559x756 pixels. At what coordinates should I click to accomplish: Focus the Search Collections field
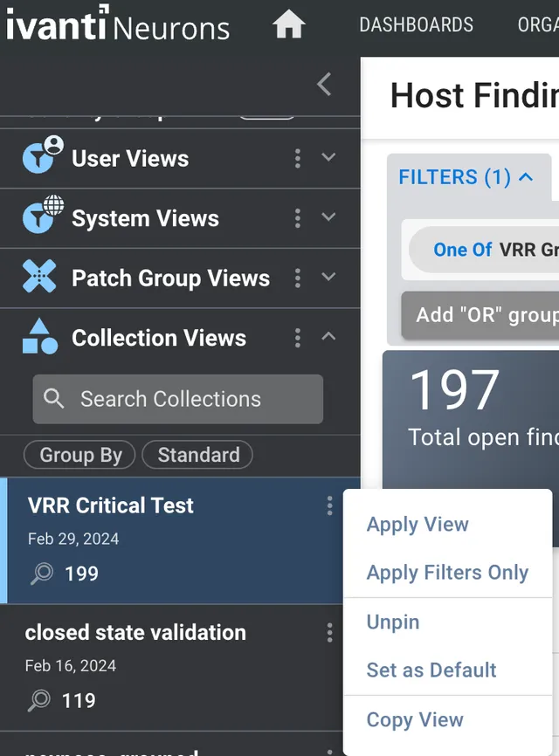178,399
